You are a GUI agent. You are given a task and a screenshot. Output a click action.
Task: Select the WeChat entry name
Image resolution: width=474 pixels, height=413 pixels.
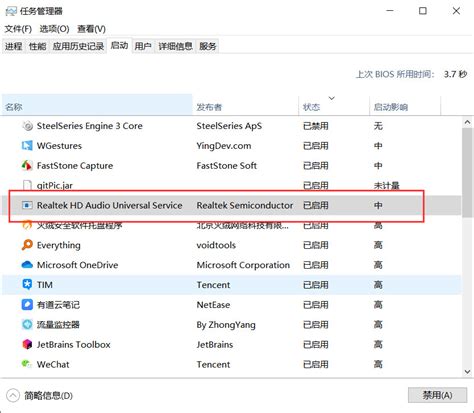[53, 364]
